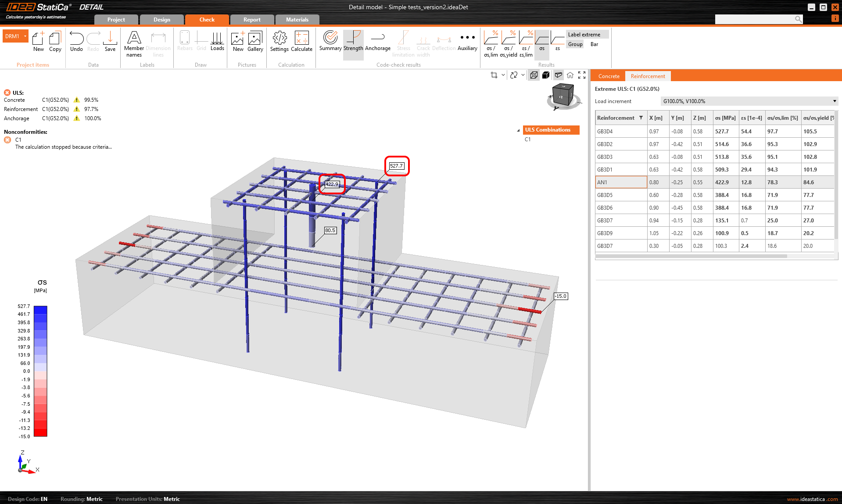Switch to the Report tab
The image size is (842, 504).
pyautogui.click(x=252, y=20)
